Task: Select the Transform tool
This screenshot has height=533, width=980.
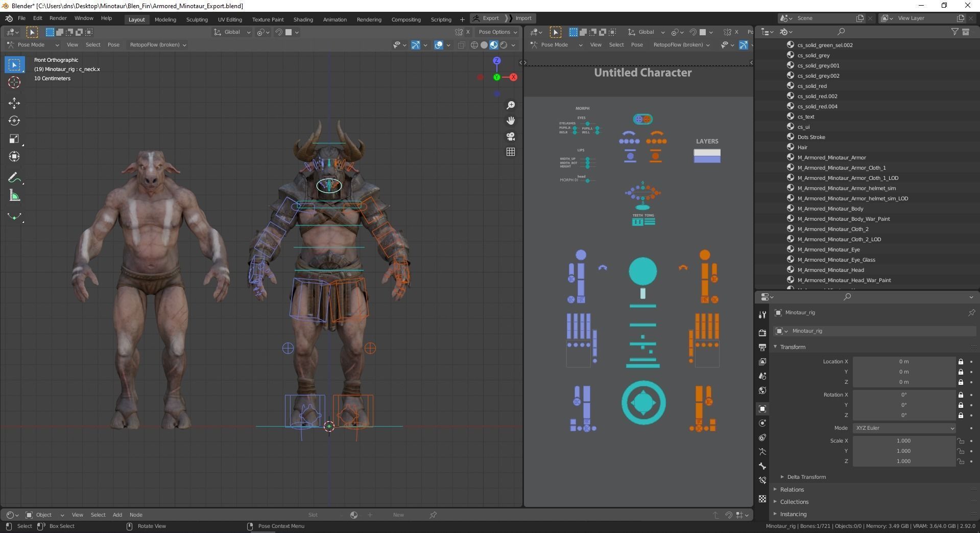Action: pyautogui.click(x=14, y=157)
